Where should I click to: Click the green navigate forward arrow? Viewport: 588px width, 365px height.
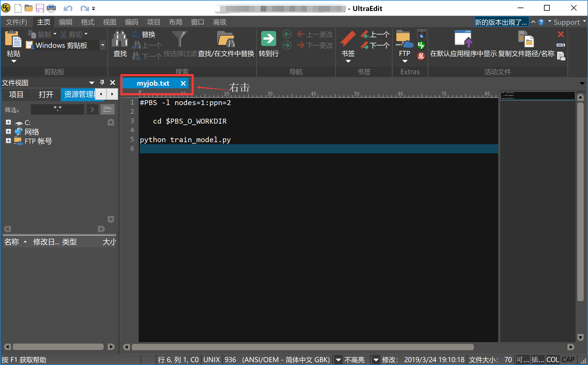pos(287,45)
